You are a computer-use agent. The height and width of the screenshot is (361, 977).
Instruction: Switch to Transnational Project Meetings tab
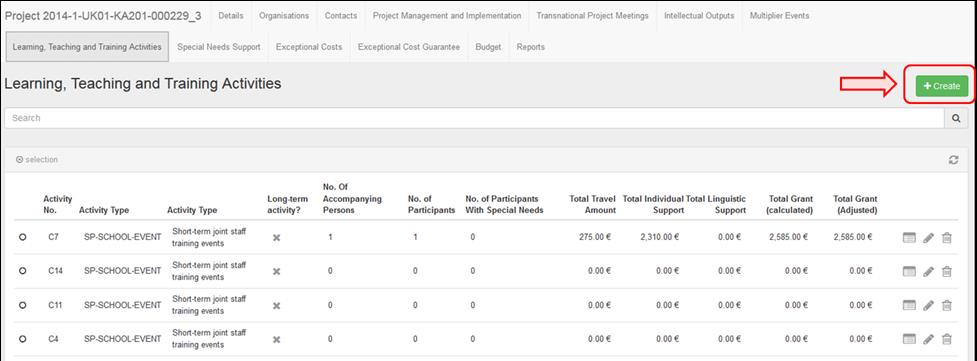[x=593, y=16]
